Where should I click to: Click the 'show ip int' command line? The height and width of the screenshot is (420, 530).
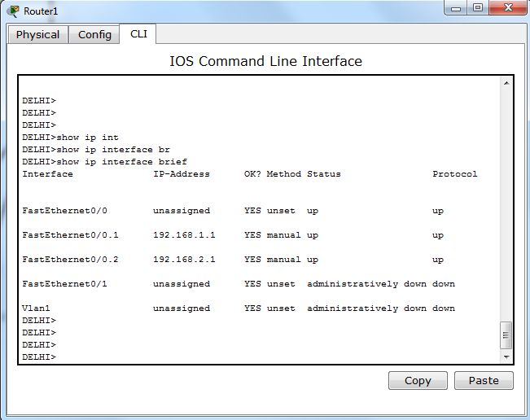coord(70,138)
